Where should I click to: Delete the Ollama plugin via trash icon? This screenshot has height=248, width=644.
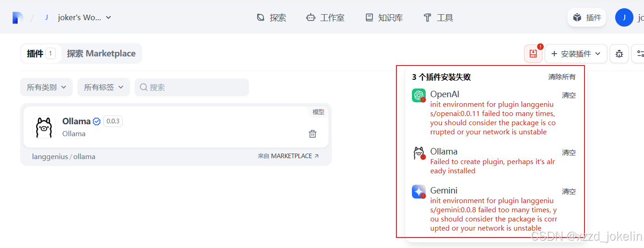click(313, 133)
